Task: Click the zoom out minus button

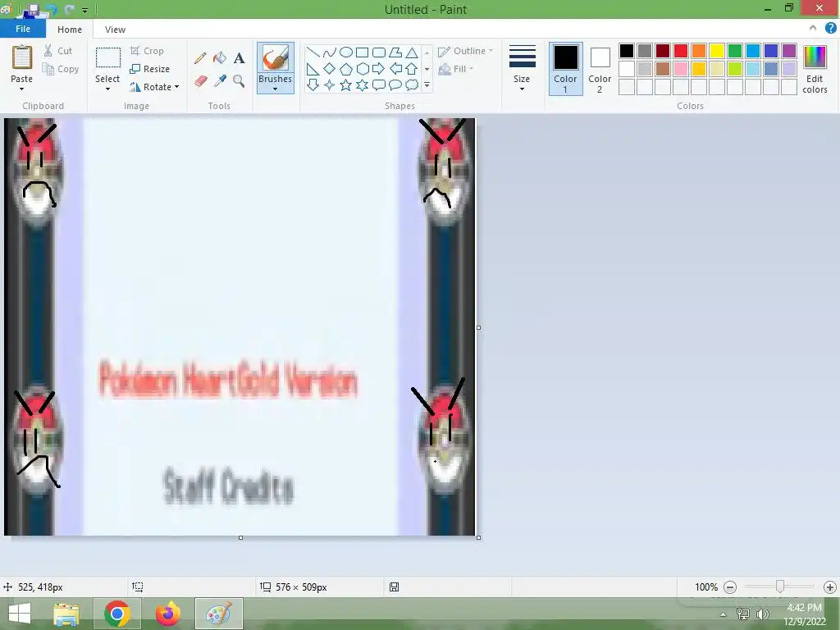Action: point(730,587)
